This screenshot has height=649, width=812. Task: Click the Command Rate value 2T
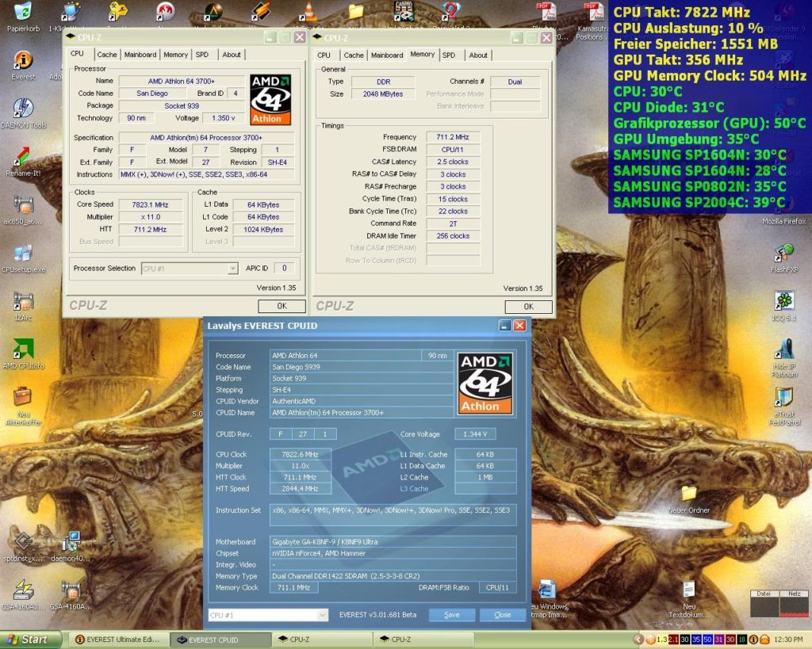tap(453, 223)
